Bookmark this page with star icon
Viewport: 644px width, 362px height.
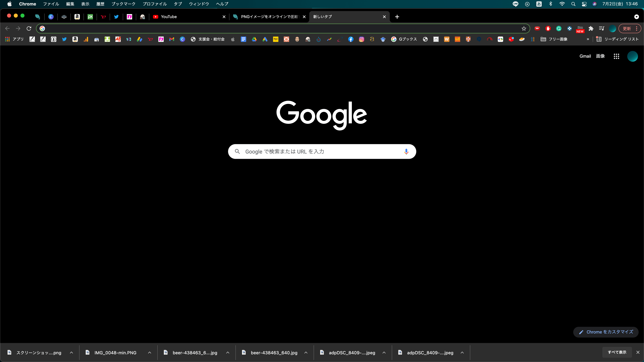pos(524,28)
